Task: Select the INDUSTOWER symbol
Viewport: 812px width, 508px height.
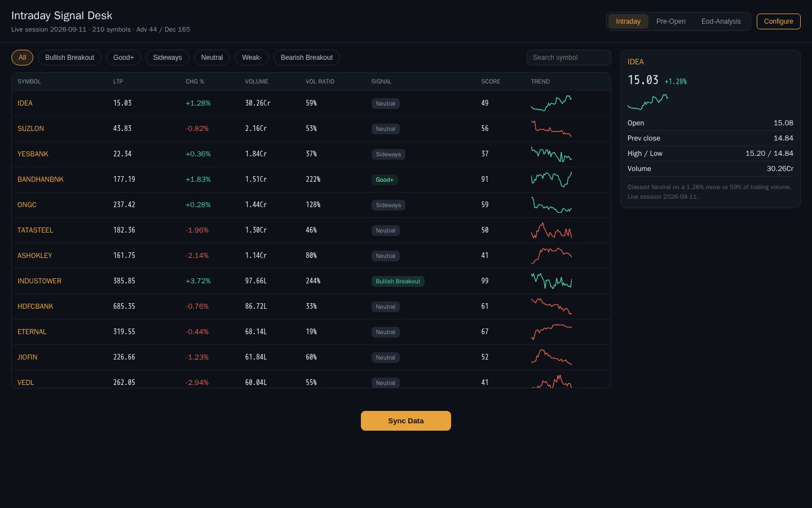Action: click(39, 281)
